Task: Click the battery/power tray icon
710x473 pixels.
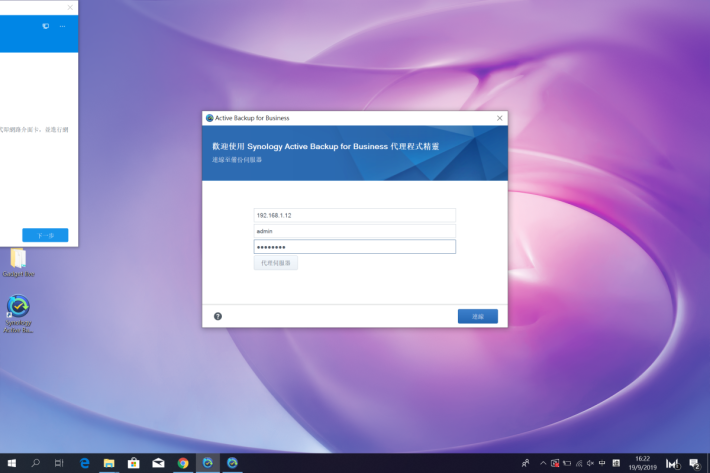Action: pos(567,463)
